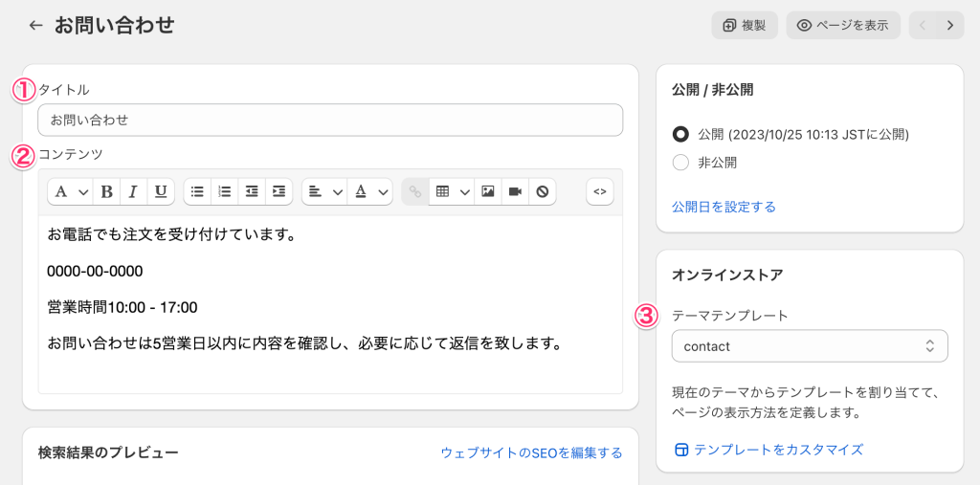Insert a bulleted list
The height and width of the screenshot is (485, 980).
pos(197,191)
